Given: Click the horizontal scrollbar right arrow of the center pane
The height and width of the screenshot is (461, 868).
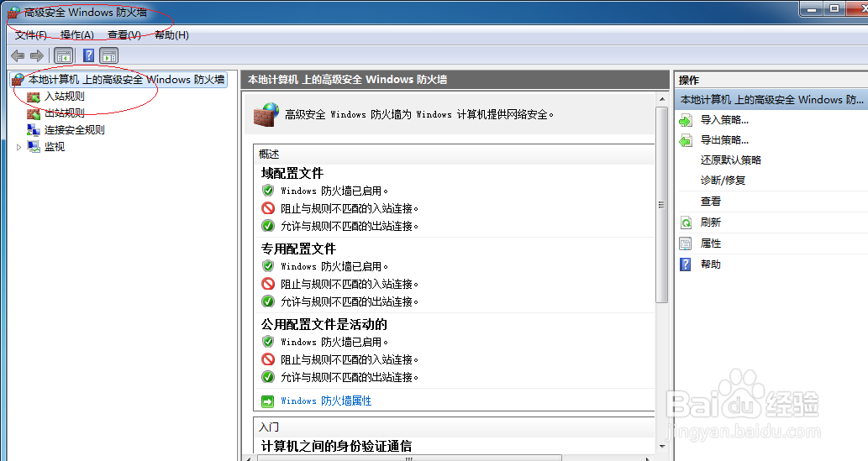Looking at the screenshot, I should coord(647,458).
